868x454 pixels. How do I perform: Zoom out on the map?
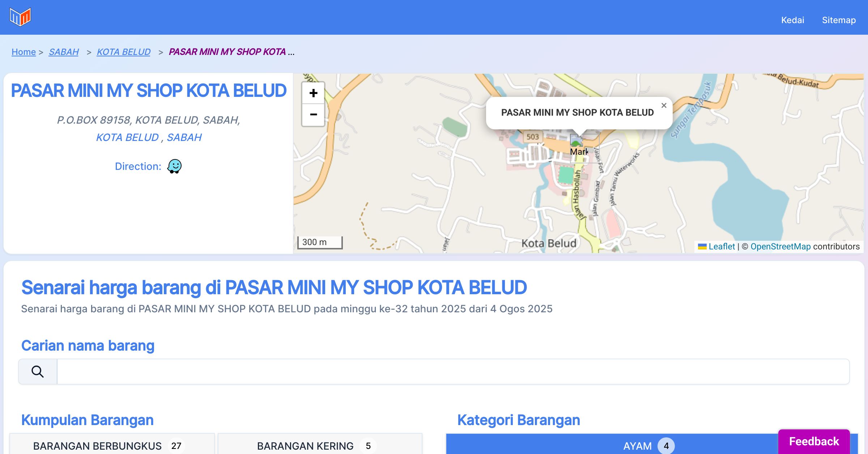pyautogui.click(x=313, y=115)
